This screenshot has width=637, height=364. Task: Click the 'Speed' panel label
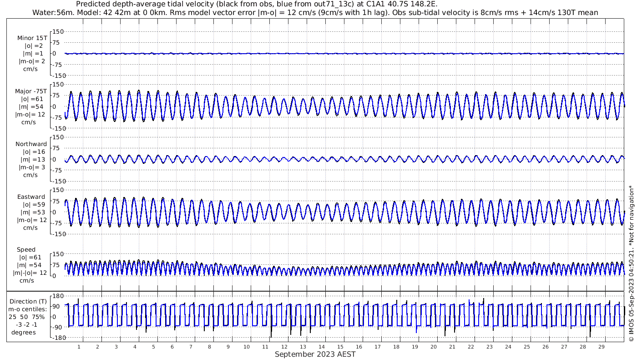pos(26,250)
